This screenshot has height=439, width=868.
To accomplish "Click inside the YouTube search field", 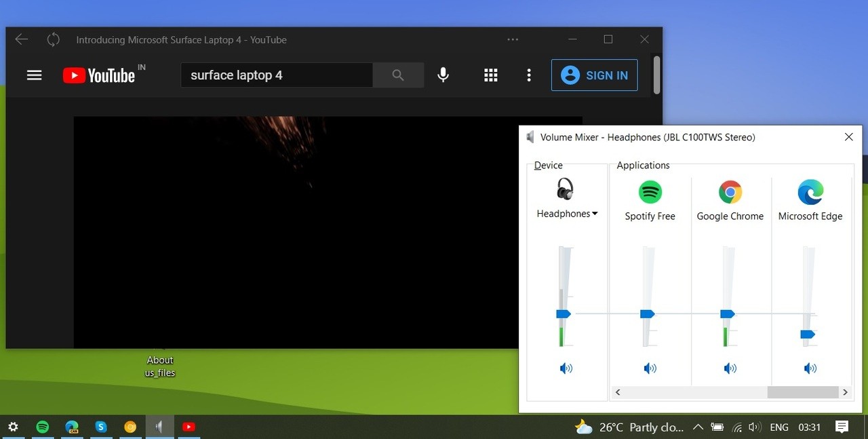I will [x=277, y=75].
